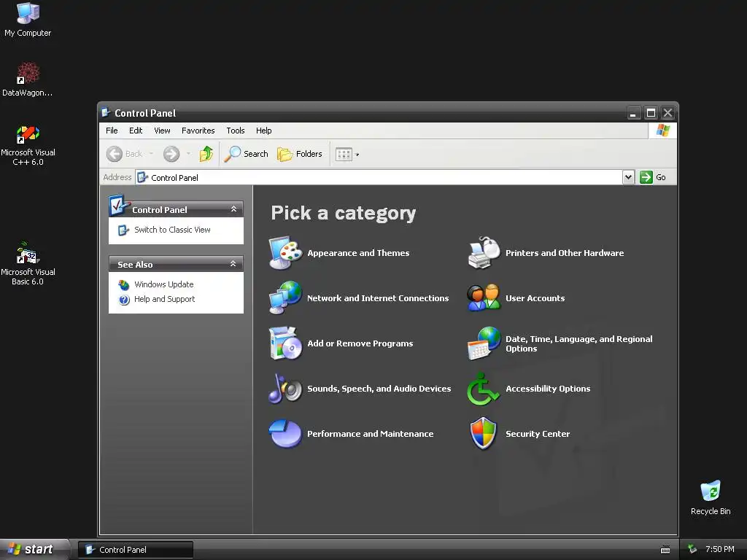Image resolution: width=747 pixels, height=560 pixels.
Task: Click the Add or Remove Programs icon
Action: pyautogui.click(x=285, y=343)
